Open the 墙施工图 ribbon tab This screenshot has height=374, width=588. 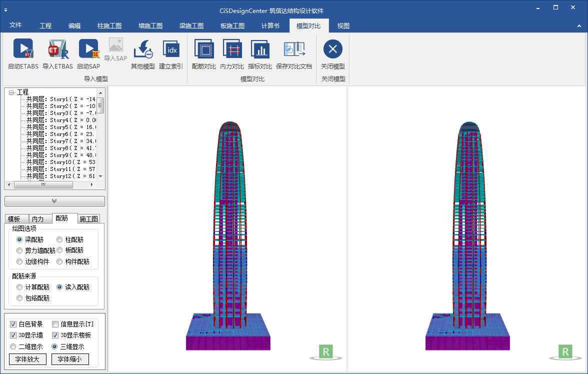coord(150,25)
